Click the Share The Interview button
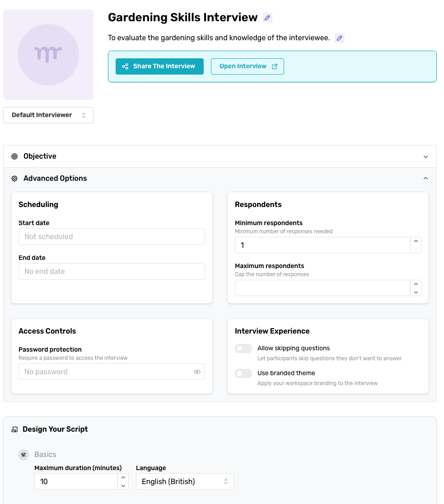The width and height of the screenshot is (444, 504). coord(159,66)
